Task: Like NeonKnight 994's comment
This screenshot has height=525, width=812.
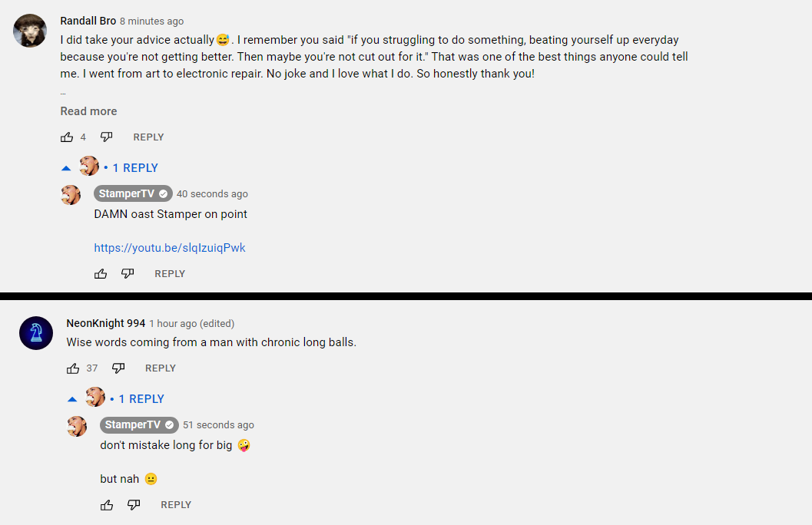Action: pos(73,368)
